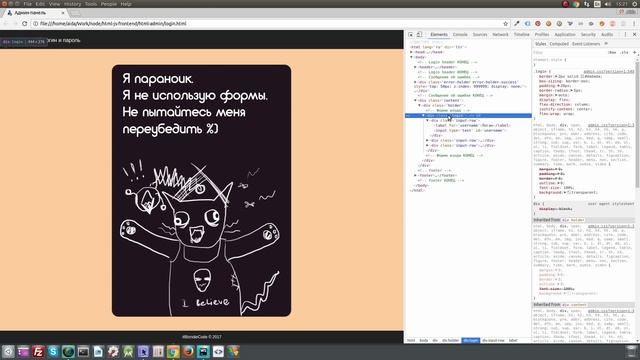Open the Timeline tab
640x360 pixels.
tap(521, 35)
